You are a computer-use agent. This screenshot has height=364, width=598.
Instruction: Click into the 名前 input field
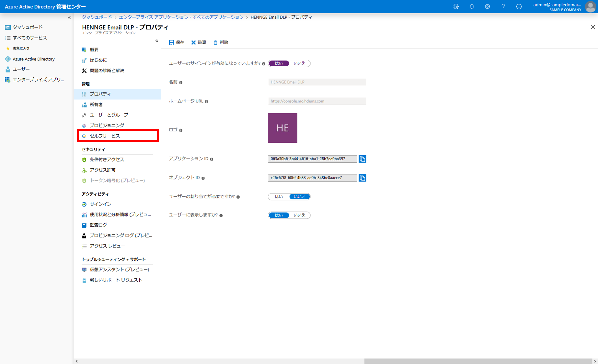tap(317, 82)
